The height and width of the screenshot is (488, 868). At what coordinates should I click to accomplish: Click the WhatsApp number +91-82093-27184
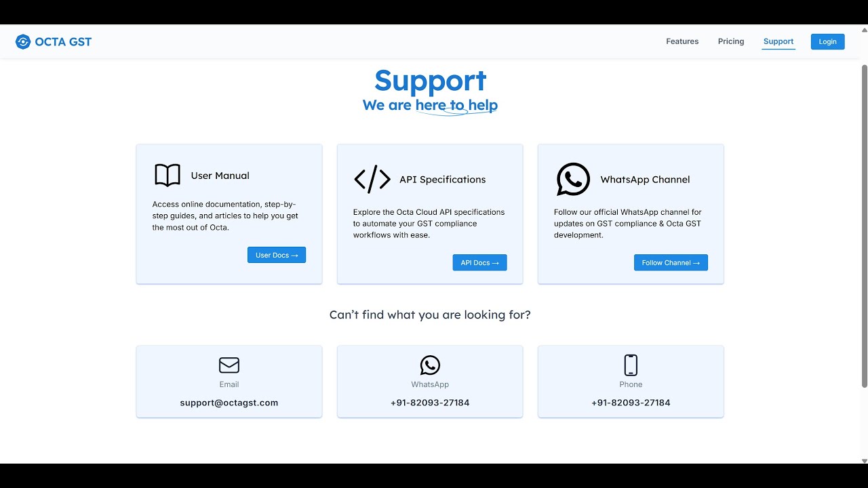point(430,403)
